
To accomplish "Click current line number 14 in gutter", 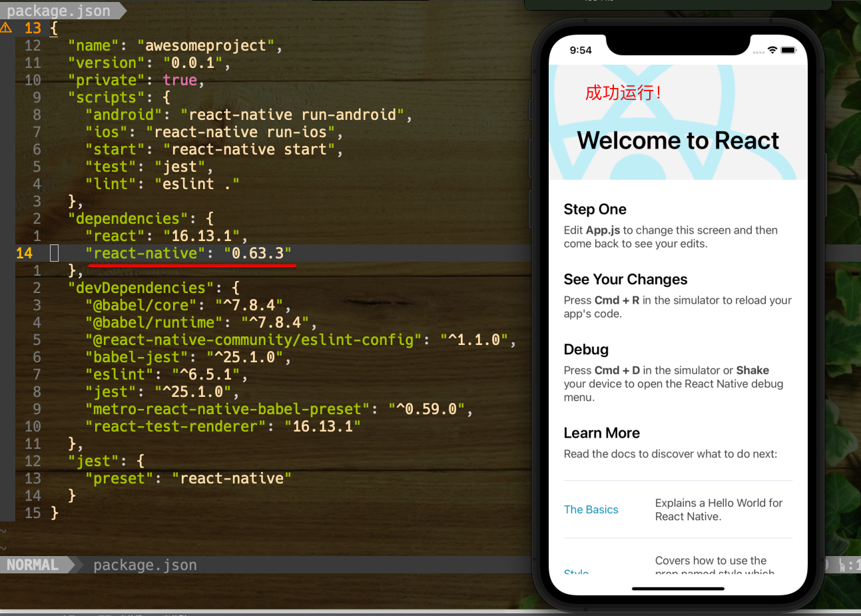I will [24, 253].
